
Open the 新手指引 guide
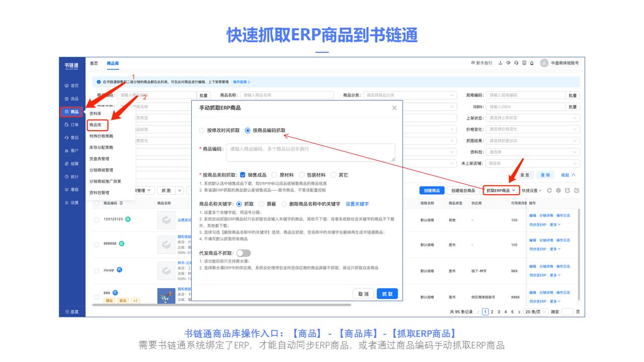point(481,63)
